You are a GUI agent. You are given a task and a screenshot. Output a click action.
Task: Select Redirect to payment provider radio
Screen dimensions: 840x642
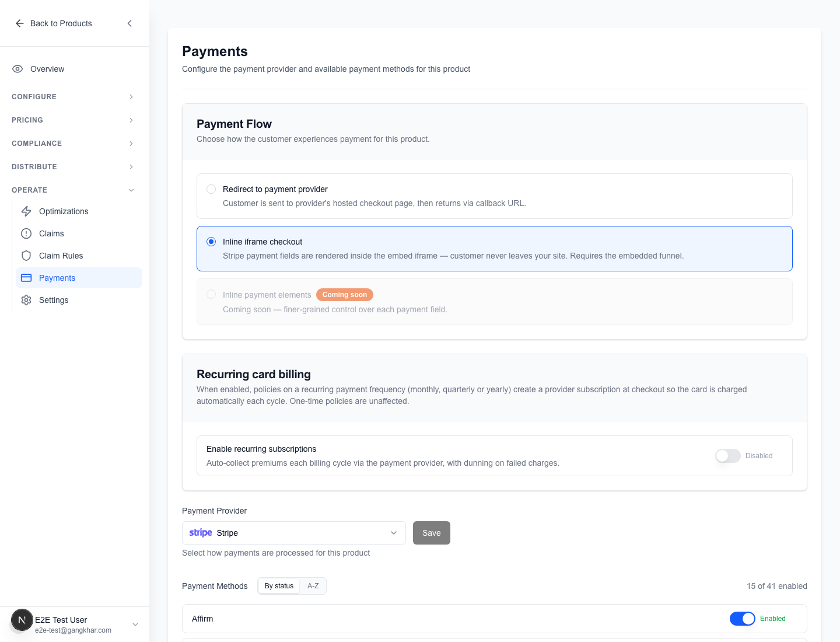click(211, 189)
